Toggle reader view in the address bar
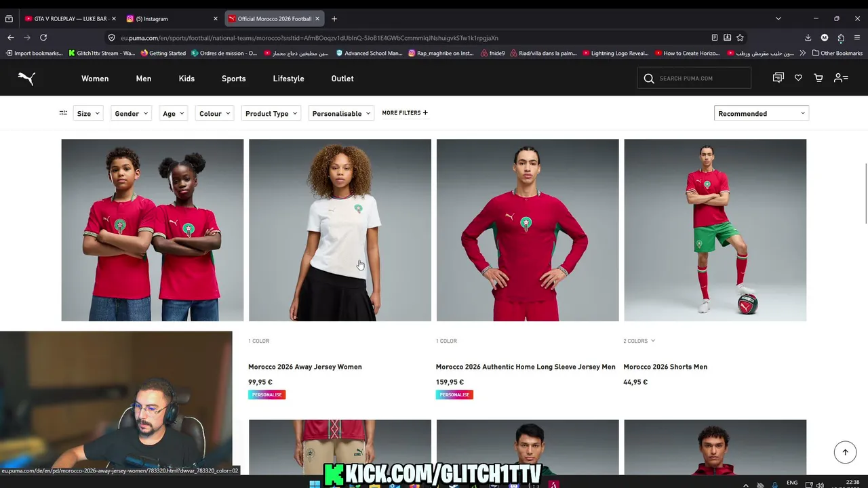The height and width of the screenshot is (488, 868). click(714, 38)
